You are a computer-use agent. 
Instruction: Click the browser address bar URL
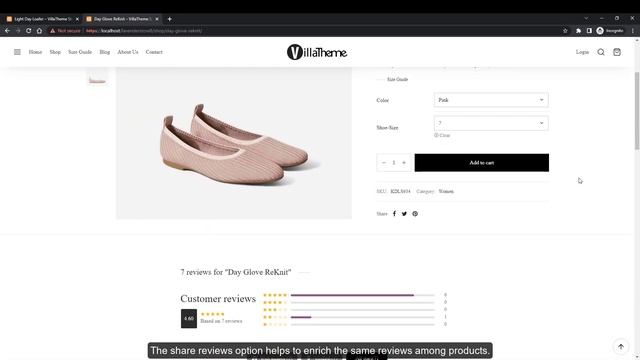point(144,31)
